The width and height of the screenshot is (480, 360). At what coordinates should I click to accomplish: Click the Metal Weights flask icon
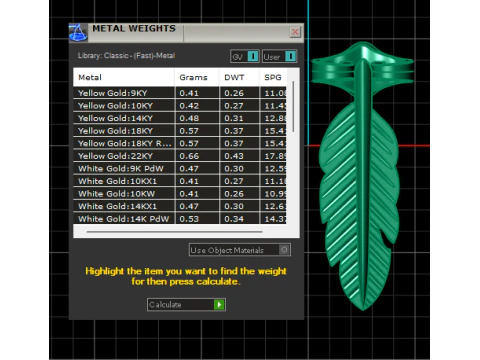[78, 33]
